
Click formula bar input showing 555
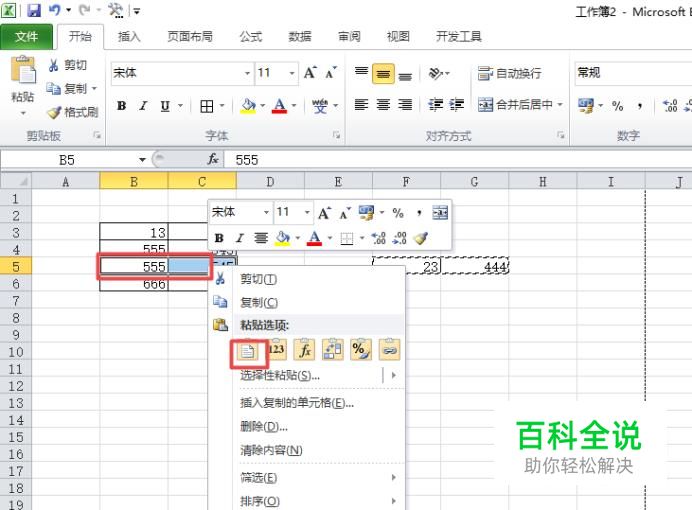458,160
